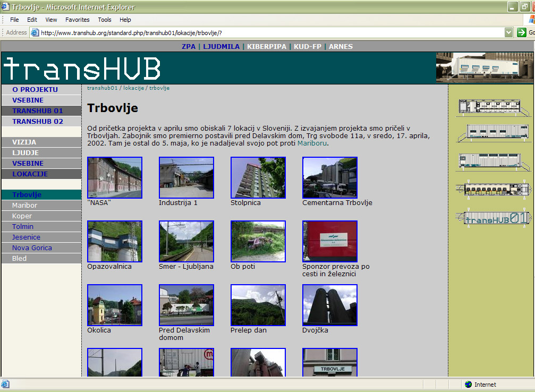
Task: Open the Favorites menu
Action: tap(78, 20)
